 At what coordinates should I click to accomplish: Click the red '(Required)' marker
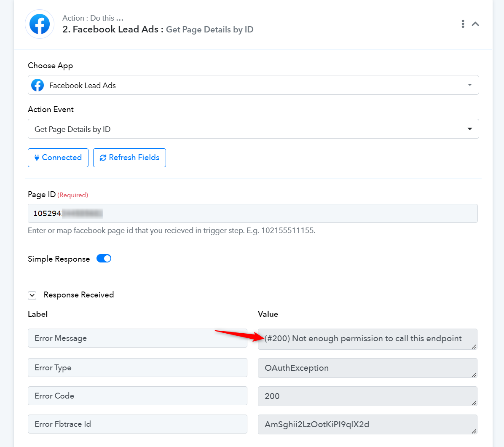(x=72, y=195)
